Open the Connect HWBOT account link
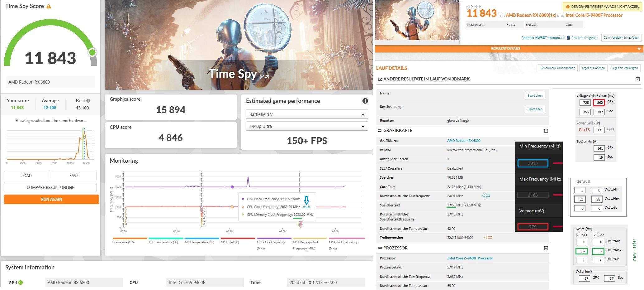 (x=541, y=38)
